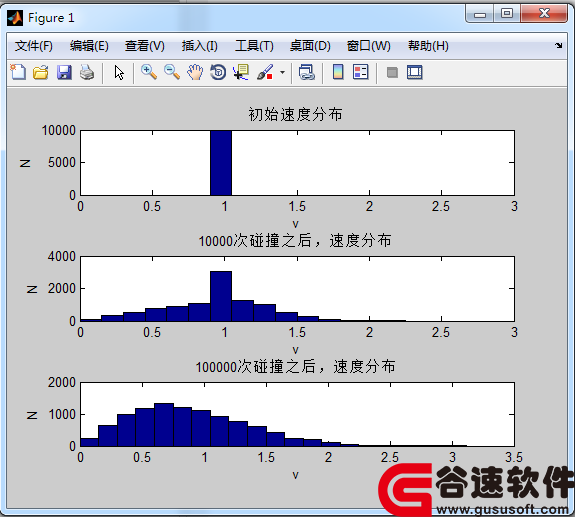Open the 桌面(D) menu
Image resolution: width=575 pixels, height=517 pixels.
(x=310, y=46)
